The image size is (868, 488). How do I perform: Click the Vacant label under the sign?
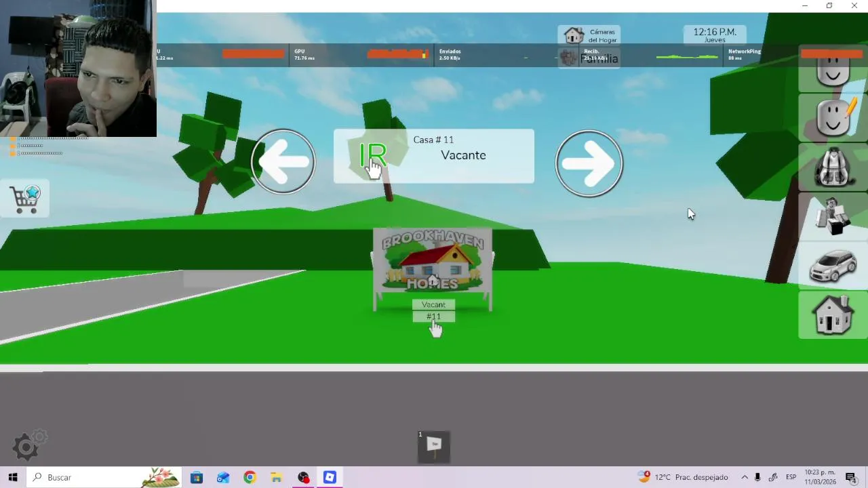click(x=433, y=304)
